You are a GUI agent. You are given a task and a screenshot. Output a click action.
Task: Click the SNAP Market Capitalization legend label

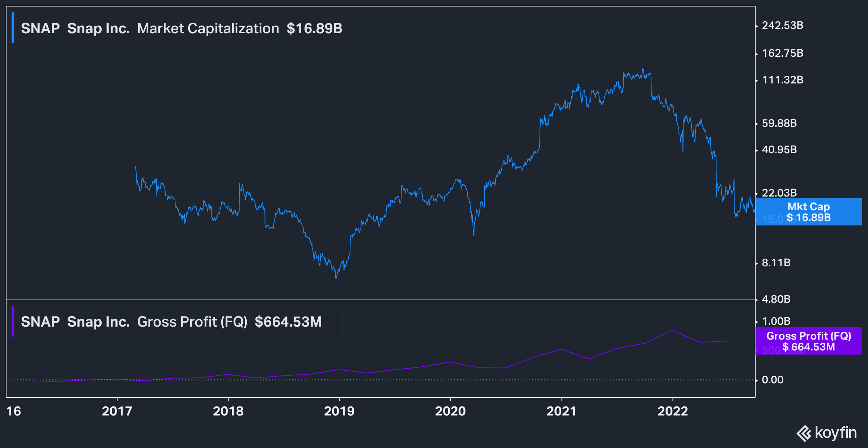coord(185,28)
